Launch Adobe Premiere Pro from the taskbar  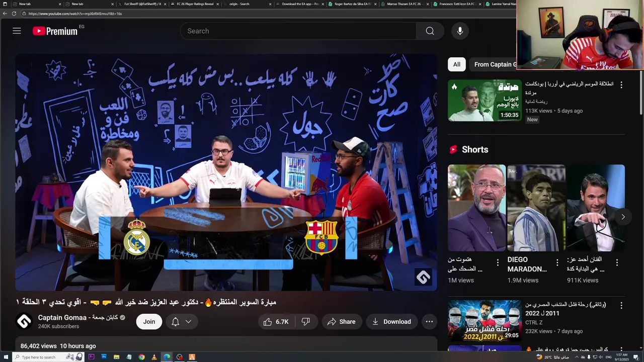click(92, 357)
